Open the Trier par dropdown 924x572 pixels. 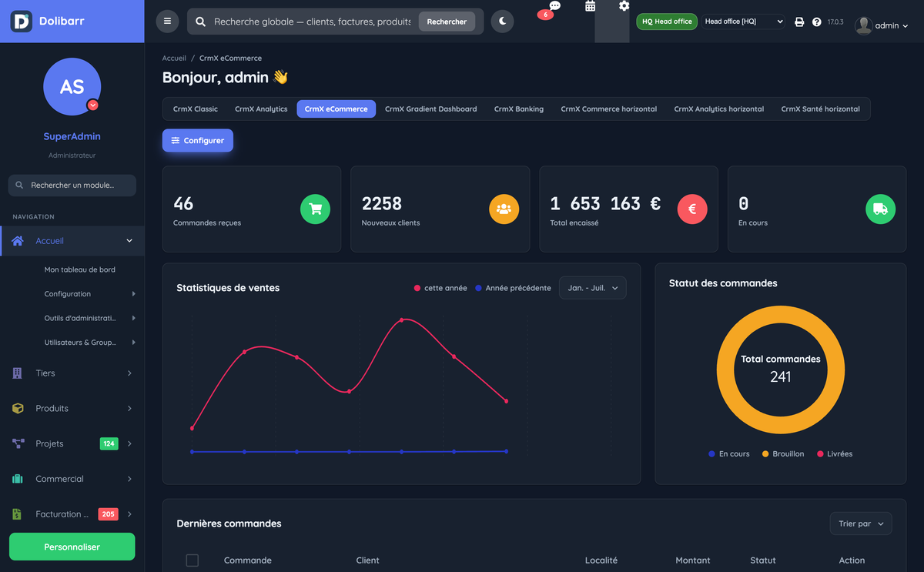(x=861, y=523)
